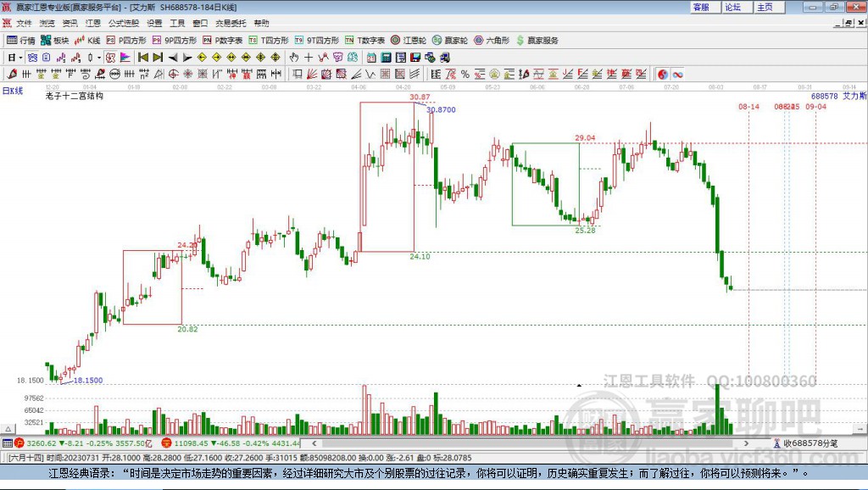This screenshot has height=490, width=868.
Task: Open the calendar icon
Action: tap(371, 58)
